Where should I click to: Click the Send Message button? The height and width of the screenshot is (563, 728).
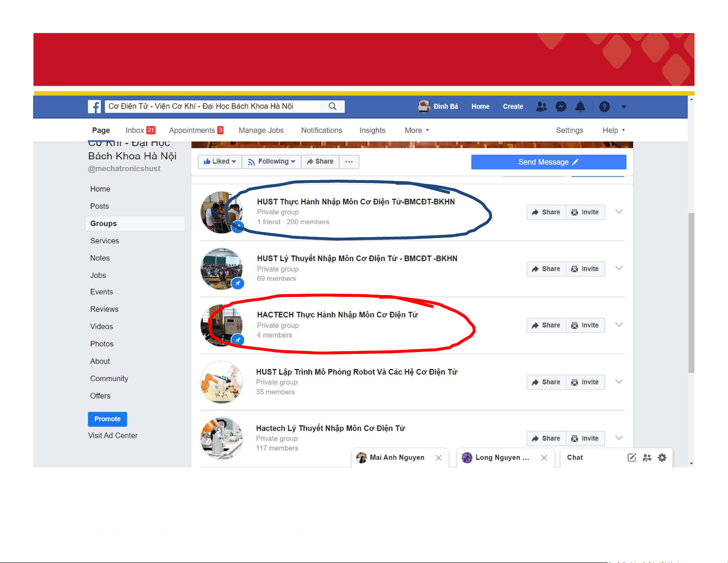click(548, 162)
